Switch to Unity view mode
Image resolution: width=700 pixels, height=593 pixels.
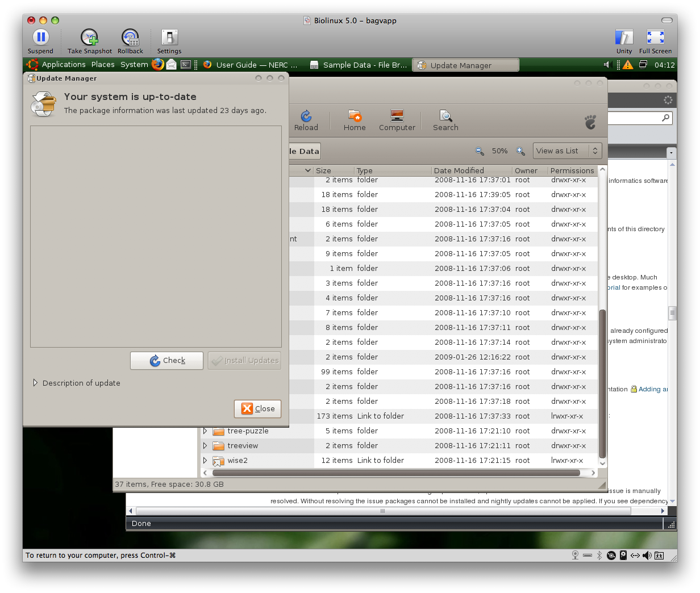(x=624, y=38)
